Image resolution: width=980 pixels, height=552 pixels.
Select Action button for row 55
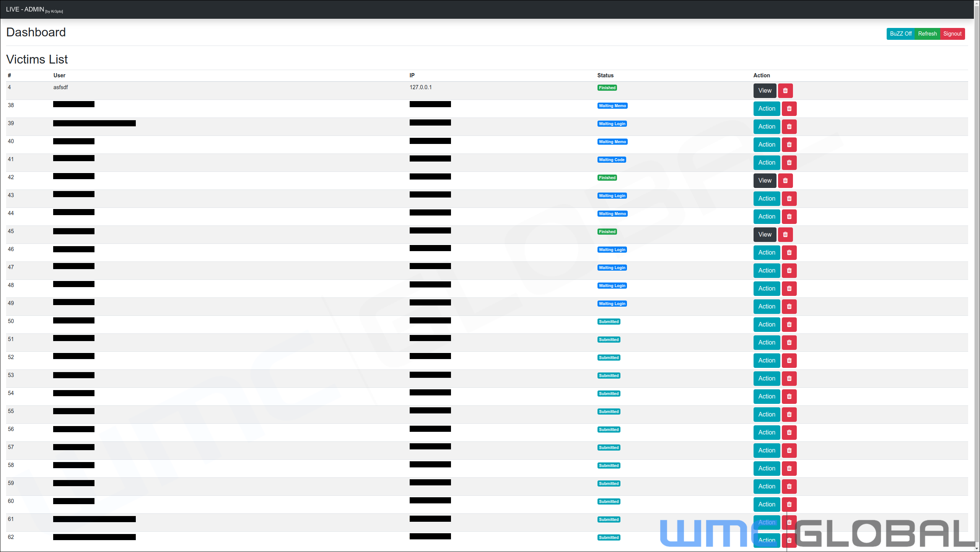click(x=766, y=414)
